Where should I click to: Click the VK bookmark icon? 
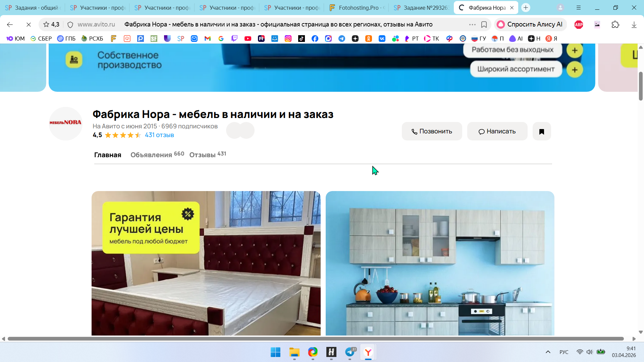(x=382, y=39)
